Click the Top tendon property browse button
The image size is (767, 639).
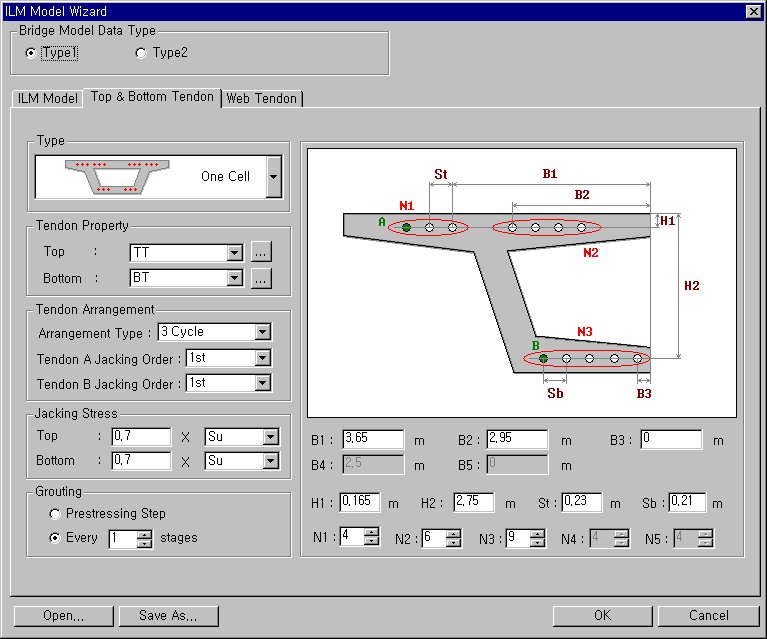point(260,253)
